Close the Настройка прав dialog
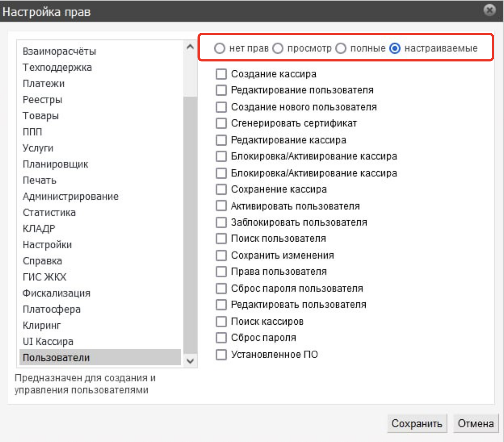The width and height of the screenshot is (504, 442). (490, 11)
